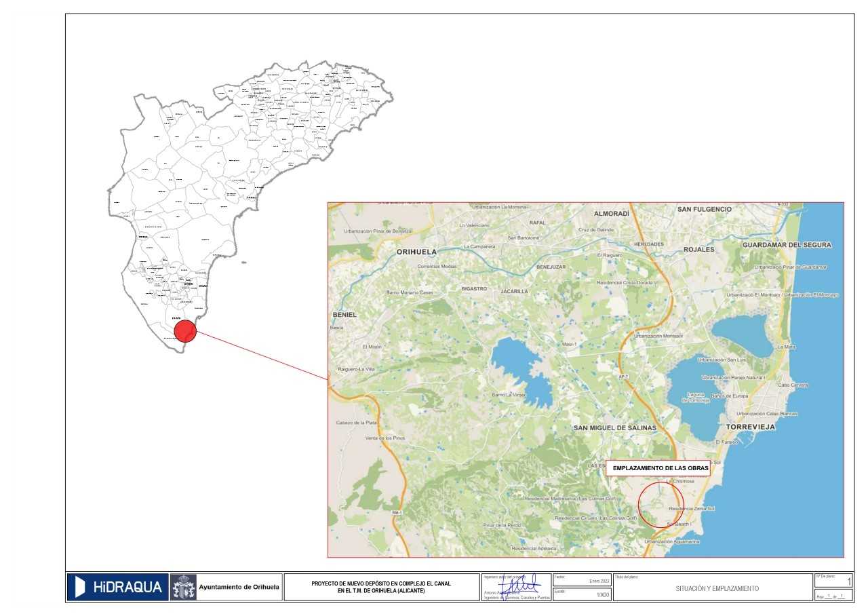Click the AP-7 road marker on map
Screen dimensions: 868x614
pos(625,376)
